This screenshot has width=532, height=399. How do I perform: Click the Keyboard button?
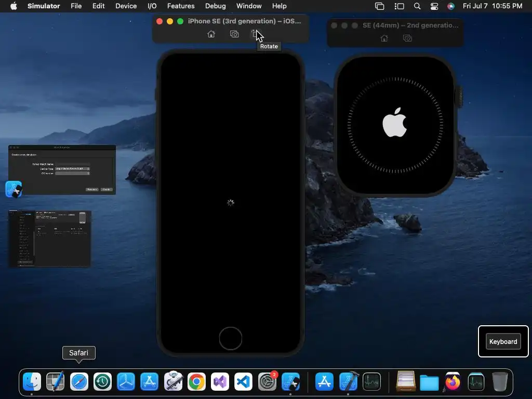503,342
